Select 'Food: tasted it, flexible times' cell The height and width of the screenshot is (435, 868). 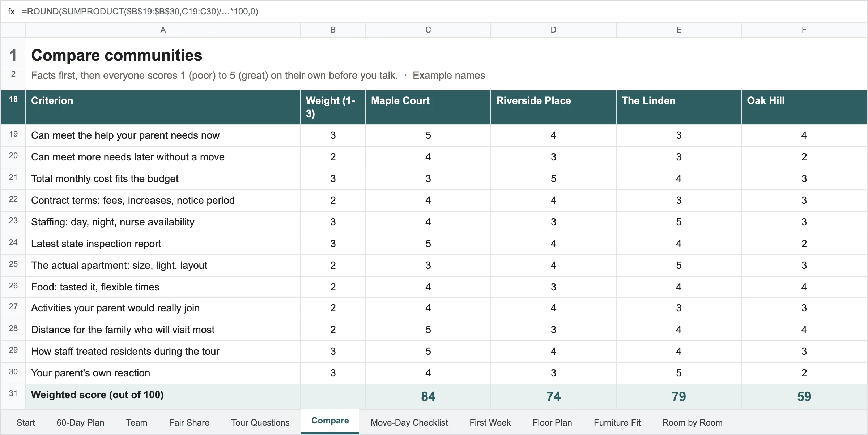[163, 287]
